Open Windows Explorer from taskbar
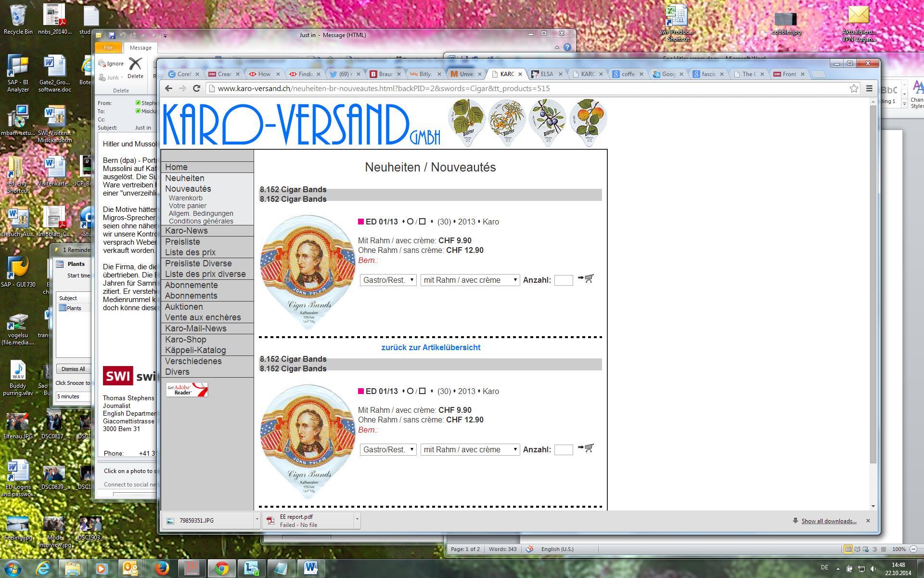The width and height of the screenshot is (924, 578). [x=72, y=568]
